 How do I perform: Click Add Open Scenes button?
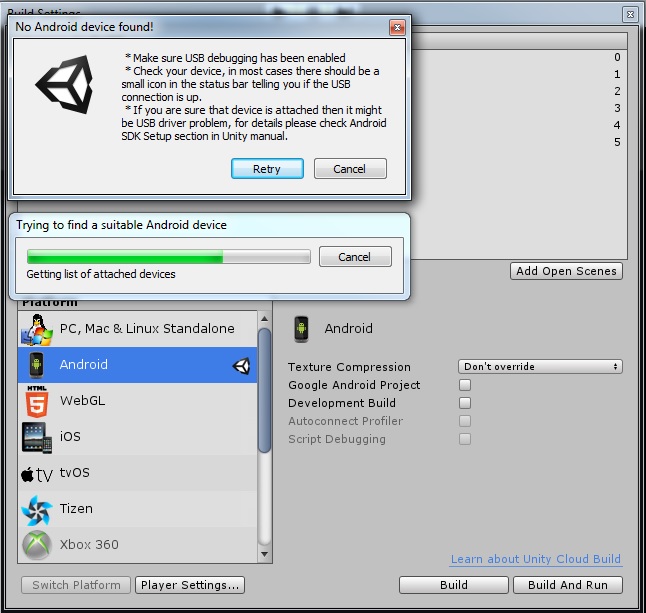(566, 271)
